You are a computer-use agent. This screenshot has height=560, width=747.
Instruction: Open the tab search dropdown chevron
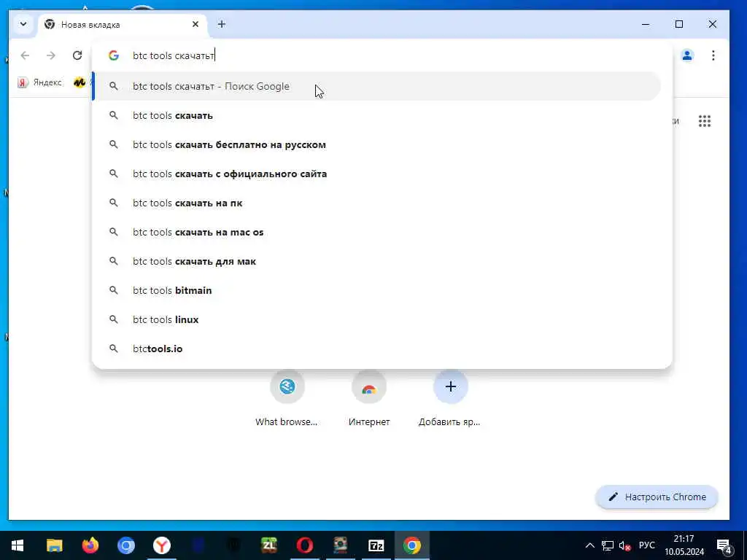coord(23,24)
